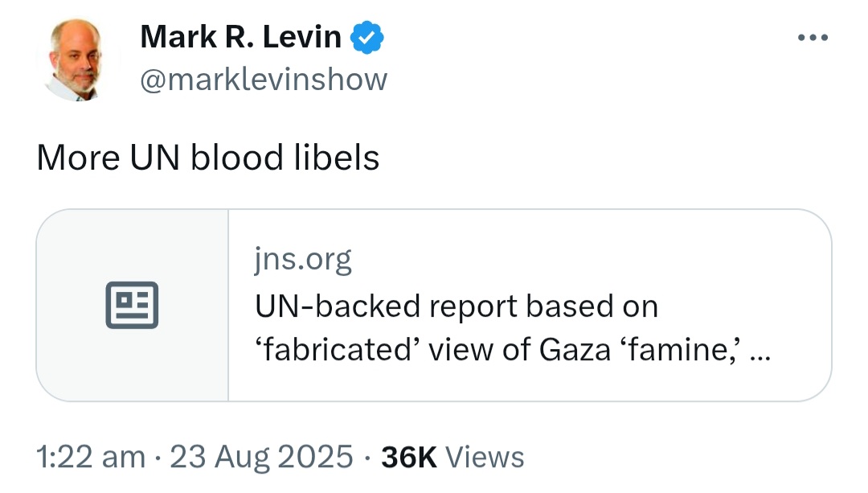Click the 'Levin' surname in the display name
The image size is (868, 493).
click(x=301, y=37)
